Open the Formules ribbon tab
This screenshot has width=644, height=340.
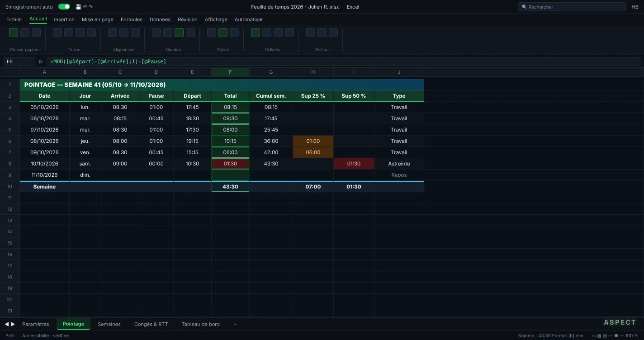(x=132, y=19)
